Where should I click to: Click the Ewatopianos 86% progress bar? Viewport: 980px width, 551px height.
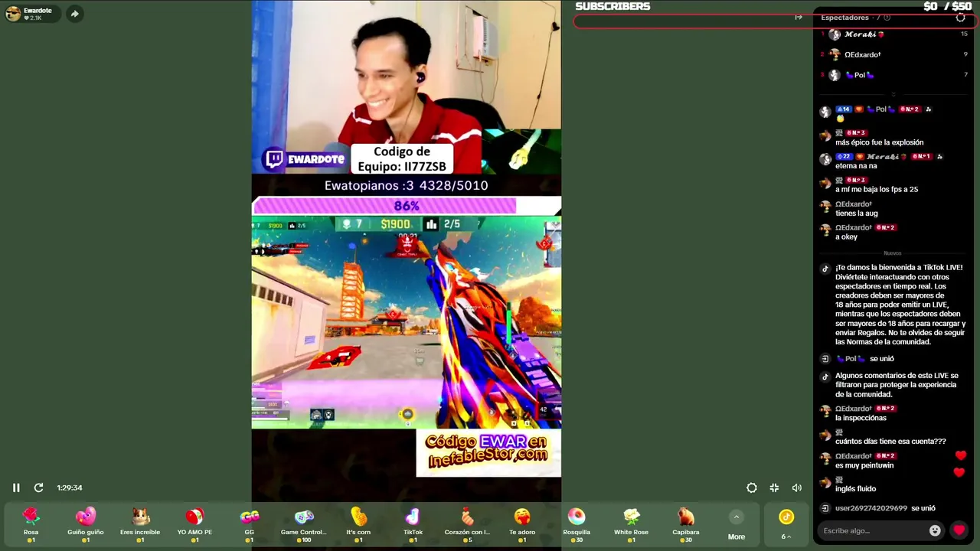[407, 206]
